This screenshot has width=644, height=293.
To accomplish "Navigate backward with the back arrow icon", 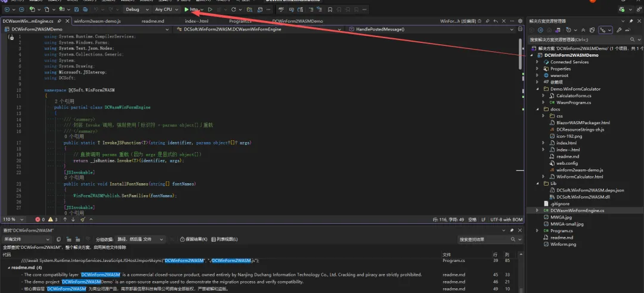I will pyautogui.click(x=7, y=9).
